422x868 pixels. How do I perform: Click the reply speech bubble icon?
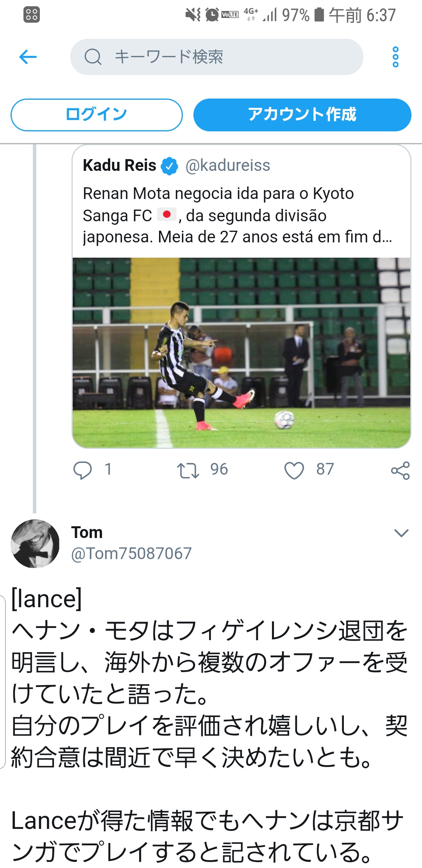pyautogui.click(x=82, y=470)
